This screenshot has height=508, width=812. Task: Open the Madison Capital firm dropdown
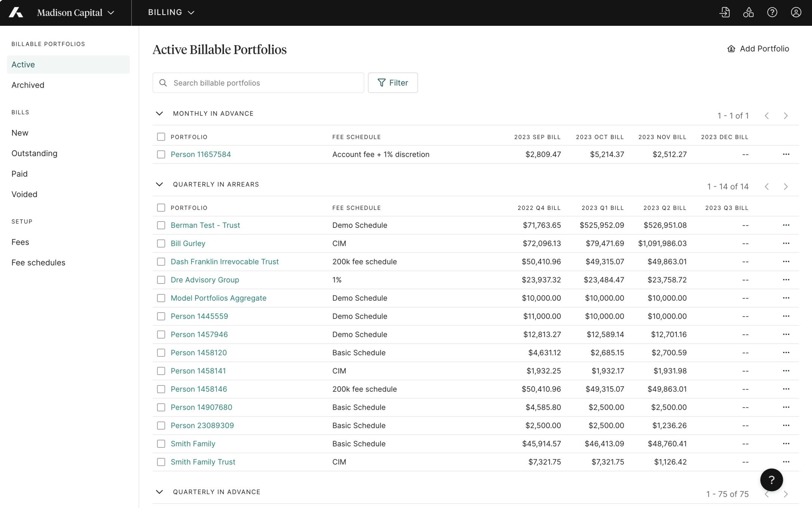tap(75, 13)
